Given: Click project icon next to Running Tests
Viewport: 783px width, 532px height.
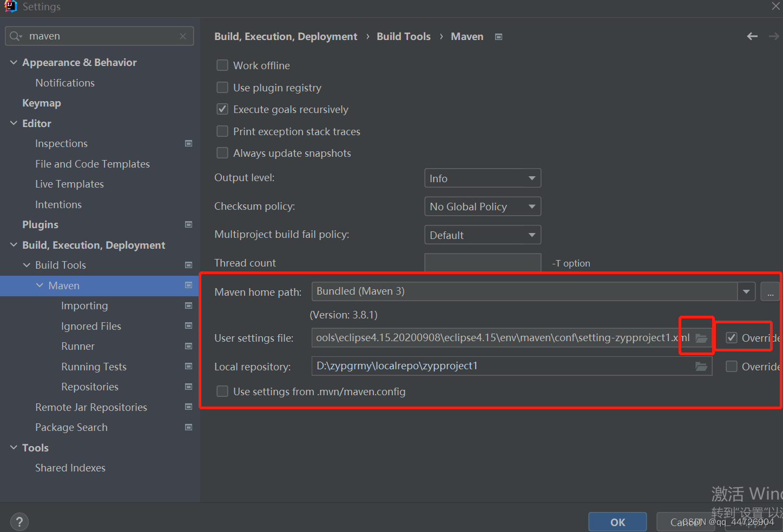Looking at the screenshot, I should click(189, 366).
